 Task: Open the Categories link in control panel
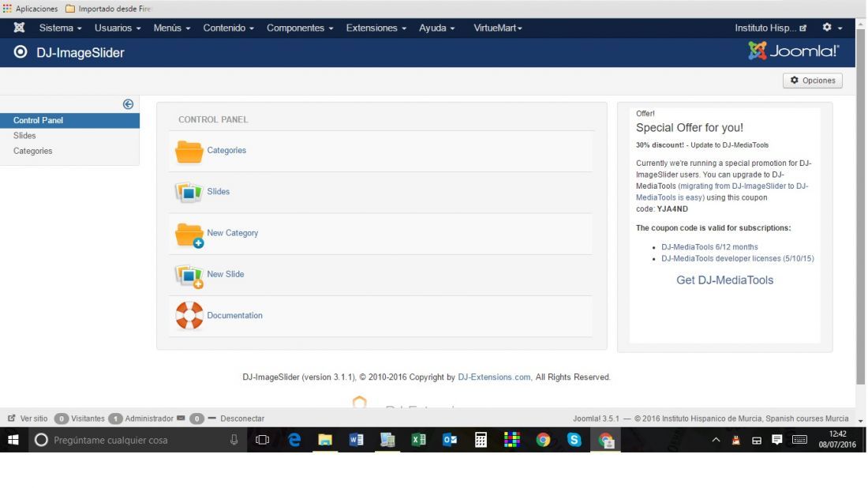click(226, 150)
